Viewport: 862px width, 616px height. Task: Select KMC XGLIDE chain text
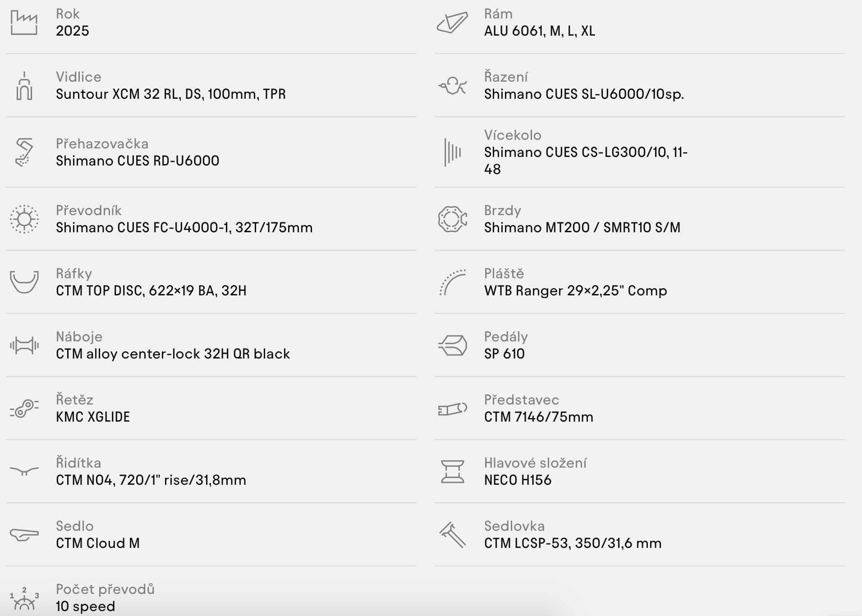pyautogui.click(x=93, y=417)
